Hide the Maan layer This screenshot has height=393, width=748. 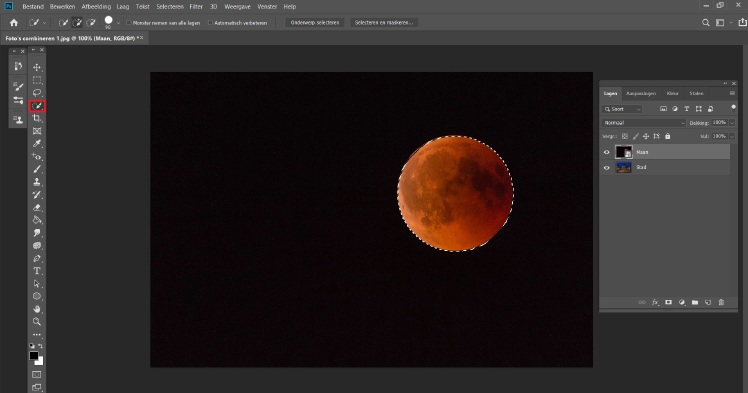click(x=607, y=152)
